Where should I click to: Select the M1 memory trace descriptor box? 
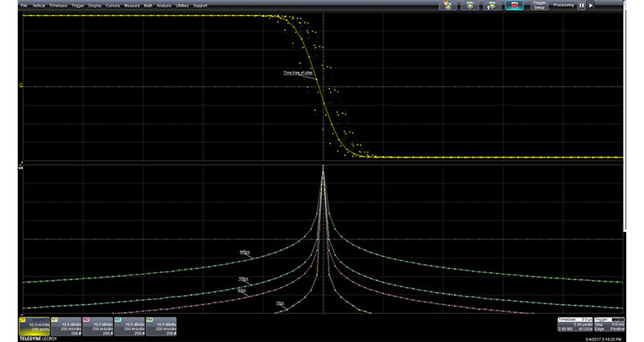pos(64,324)
